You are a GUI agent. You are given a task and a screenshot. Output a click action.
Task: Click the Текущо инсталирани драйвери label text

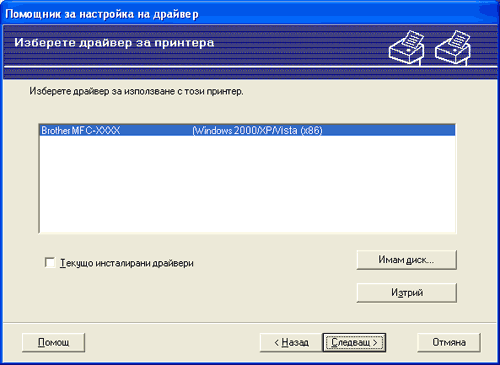tap(127, 263)
